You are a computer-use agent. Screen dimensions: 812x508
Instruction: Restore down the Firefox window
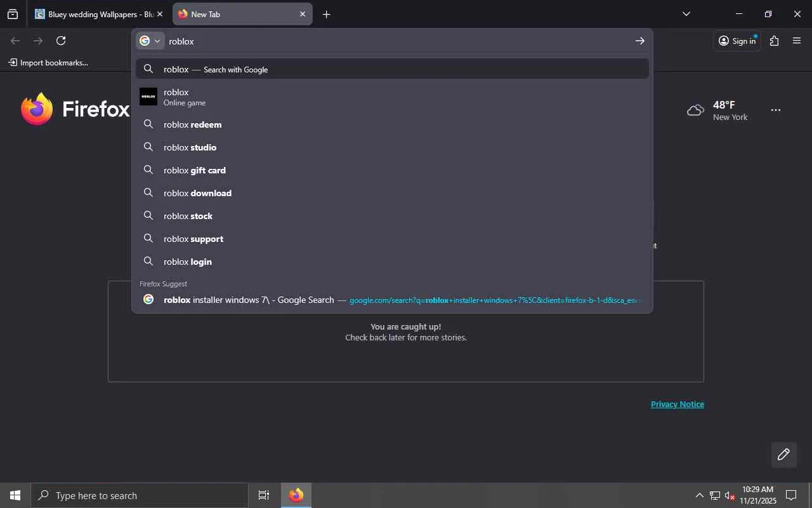point(768,14)
